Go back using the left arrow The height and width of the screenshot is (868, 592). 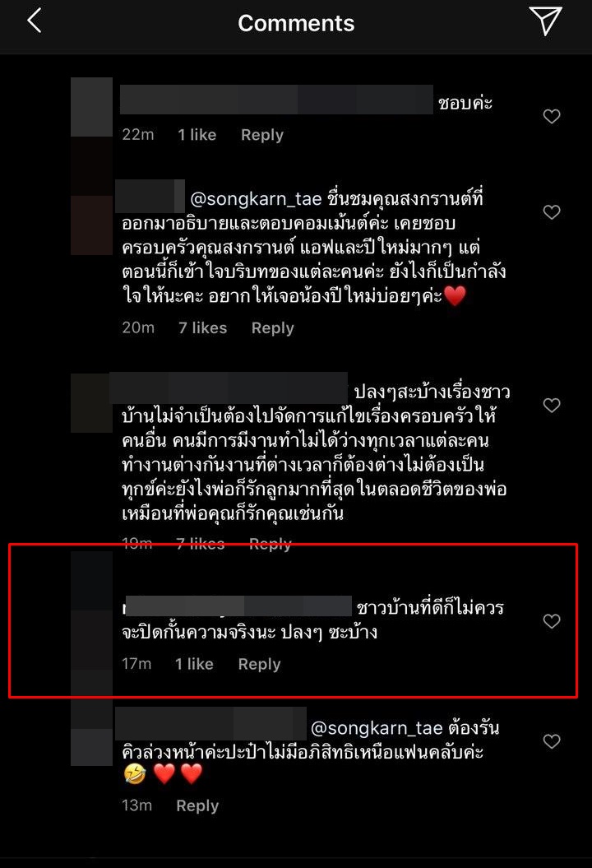35,21
